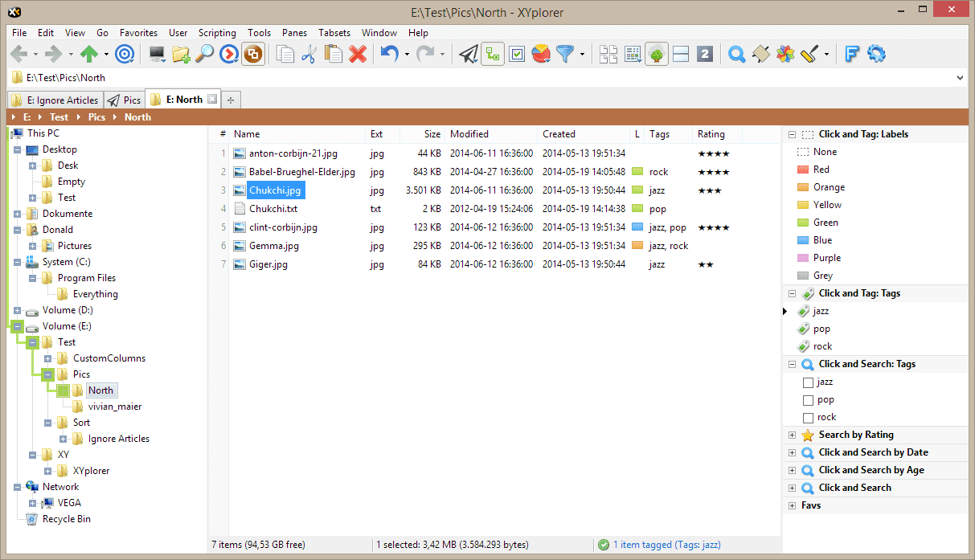Click the green Up arrow icon

(88, 54)
